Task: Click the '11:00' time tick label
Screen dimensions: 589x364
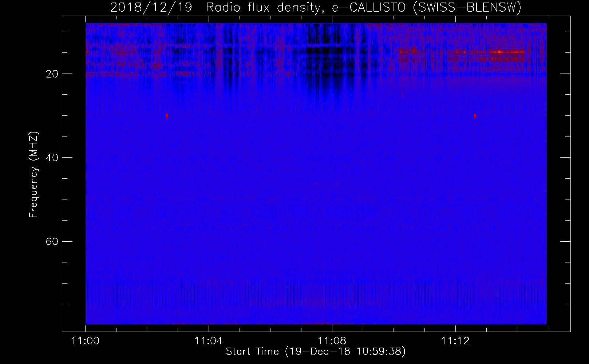Action: point(86,341)
